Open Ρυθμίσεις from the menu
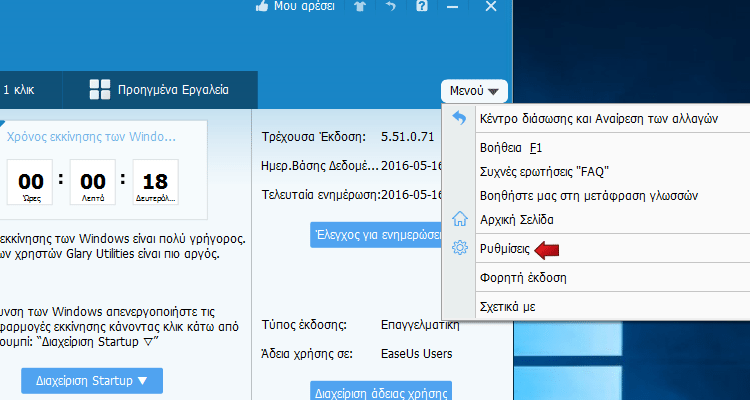 click(505, 249)
